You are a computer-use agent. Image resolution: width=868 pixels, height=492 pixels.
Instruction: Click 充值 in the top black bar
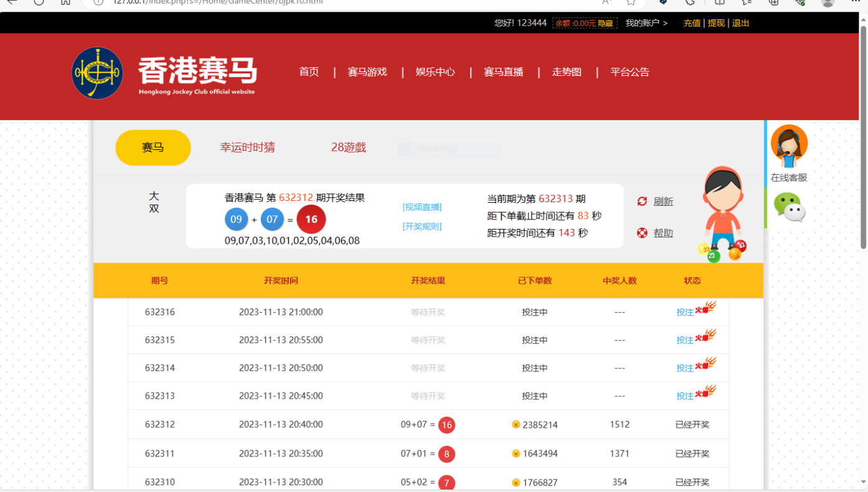pyautogui.click(x=692, y=23)
